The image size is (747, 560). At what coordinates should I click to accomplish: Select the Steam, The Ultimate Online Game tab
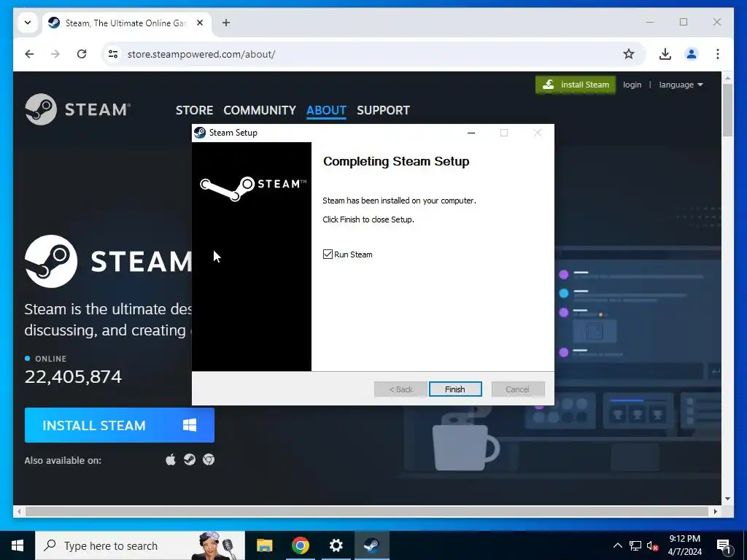point(126,23)
